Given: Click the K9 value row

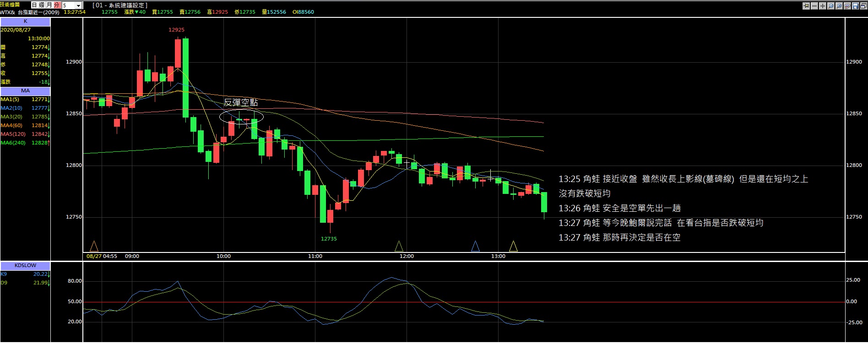Looking at the screenshot, I should point(25,274).
